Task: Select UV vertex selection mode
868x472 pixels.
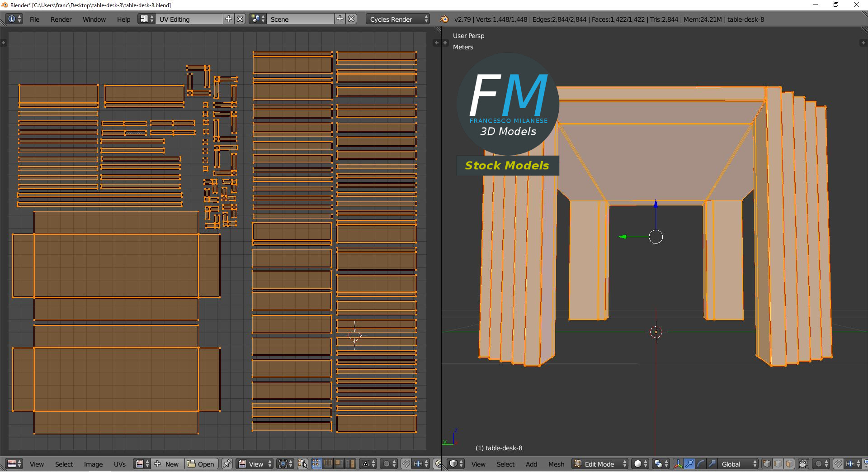Action: click(x=316, y=464)
